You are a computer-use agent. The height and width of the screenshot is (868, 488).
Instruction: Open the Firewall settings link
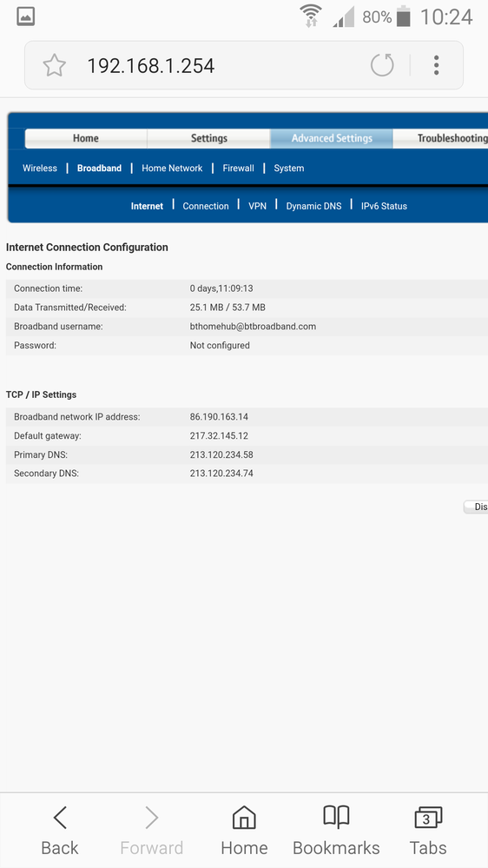coord(239,169)
